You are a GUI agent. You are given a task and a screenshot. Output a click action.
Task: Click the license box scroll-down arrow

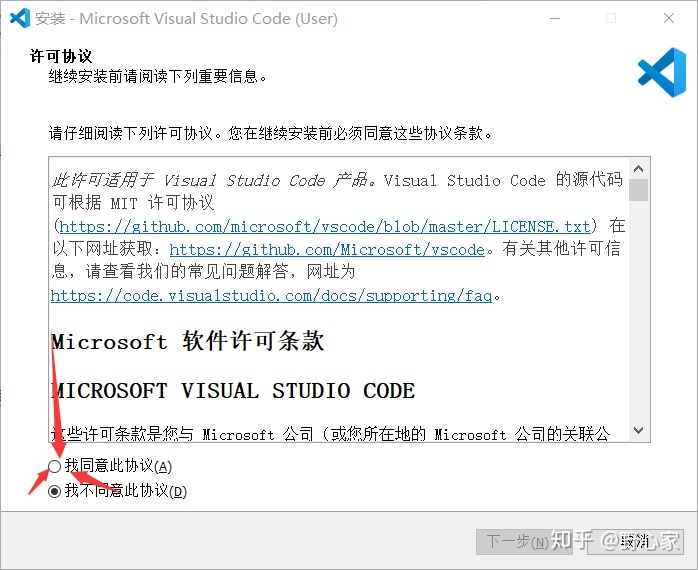638,430
